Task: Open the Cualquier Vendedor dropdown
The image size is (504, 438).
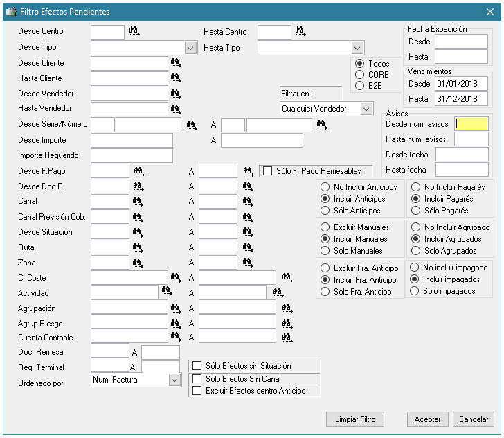Action: [x=366, y=109]
